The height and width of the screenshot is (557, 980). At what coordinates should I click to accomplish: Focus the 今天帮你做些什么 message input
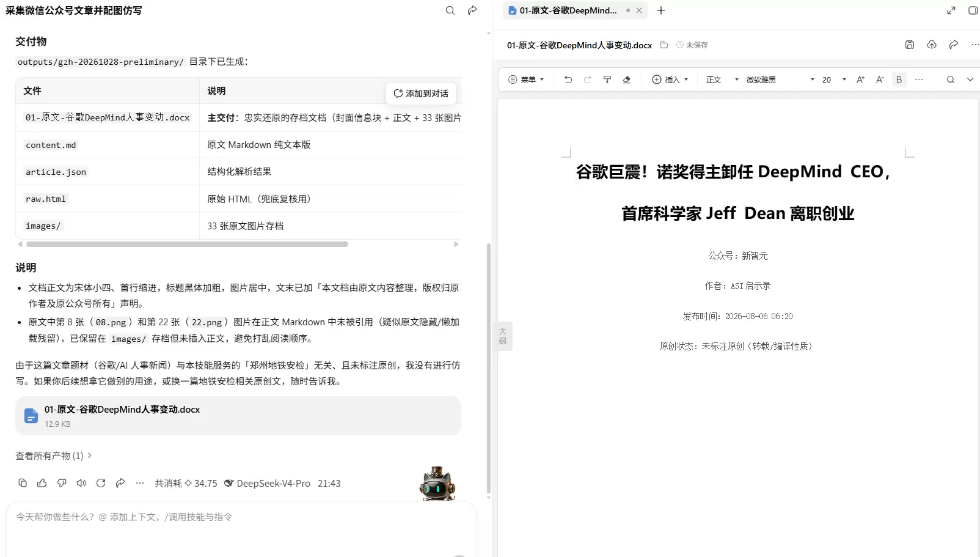pyautogui.click(x=241, y=517)
